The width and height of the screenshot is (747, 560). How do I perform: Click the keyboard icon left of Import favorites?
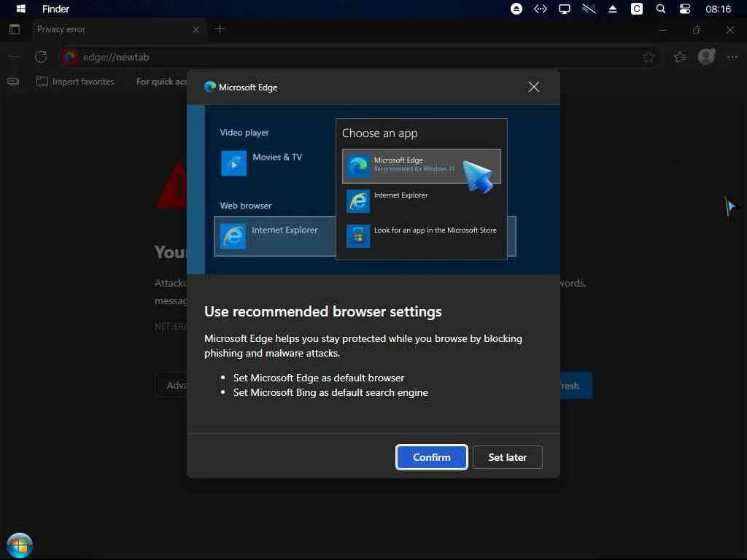pos(13,82)
